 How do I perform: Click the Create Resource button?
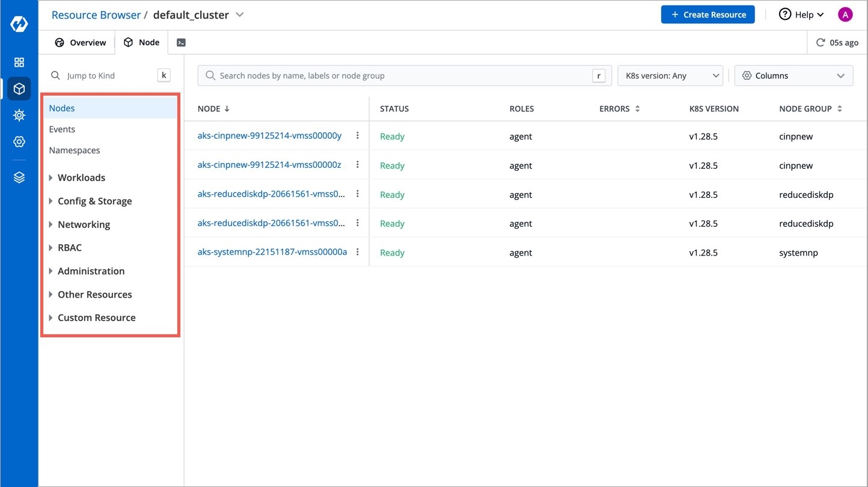click(x=708, y=15)
